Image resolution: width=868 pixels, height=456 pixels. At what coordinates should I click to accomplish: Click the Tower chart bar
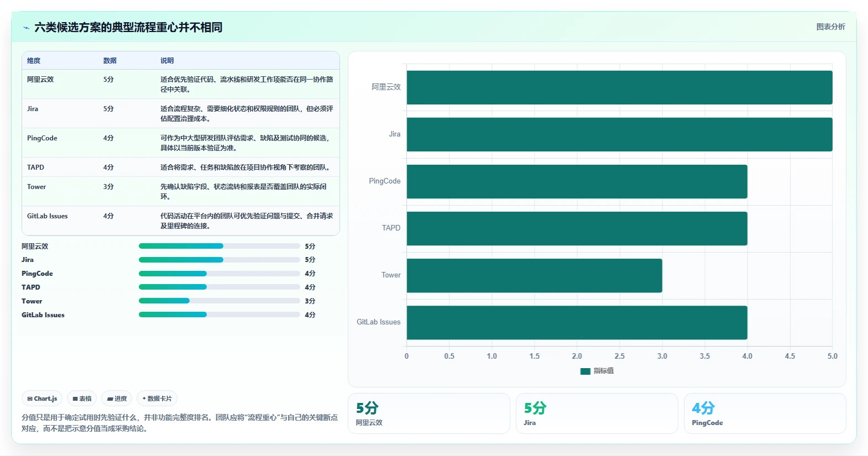tap(534, 275)
